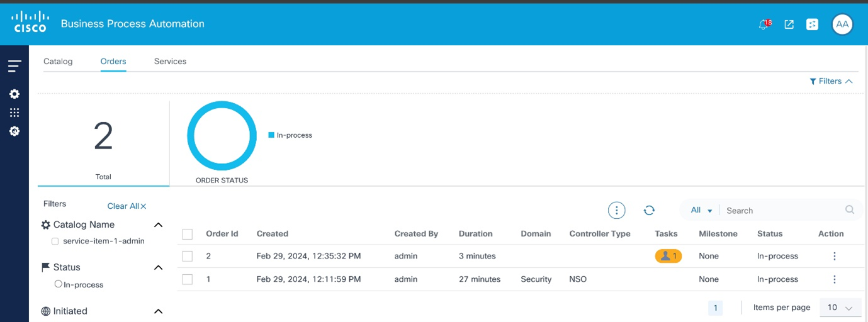Click 'Feb 29, 2024, 12:11:59 PM' cell
Screen dimensions: 868x322
(x=309, y=279)
